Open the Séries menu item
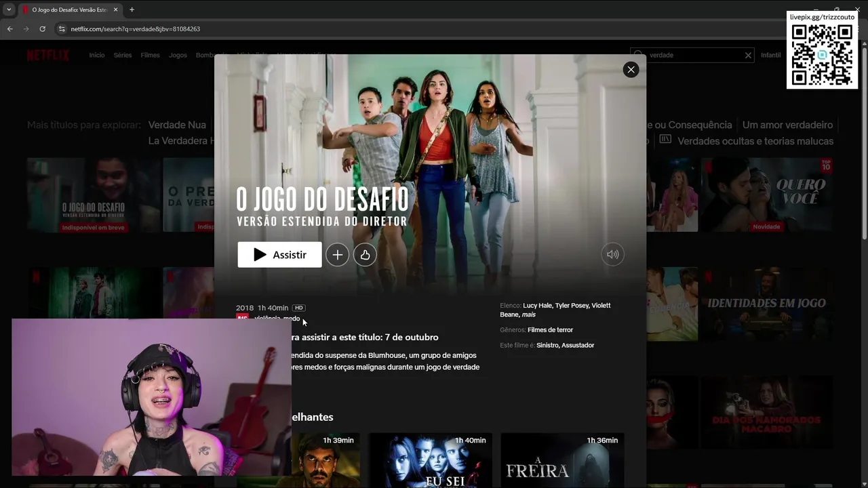This screenshot has height=488, width=868. [123, 55]
